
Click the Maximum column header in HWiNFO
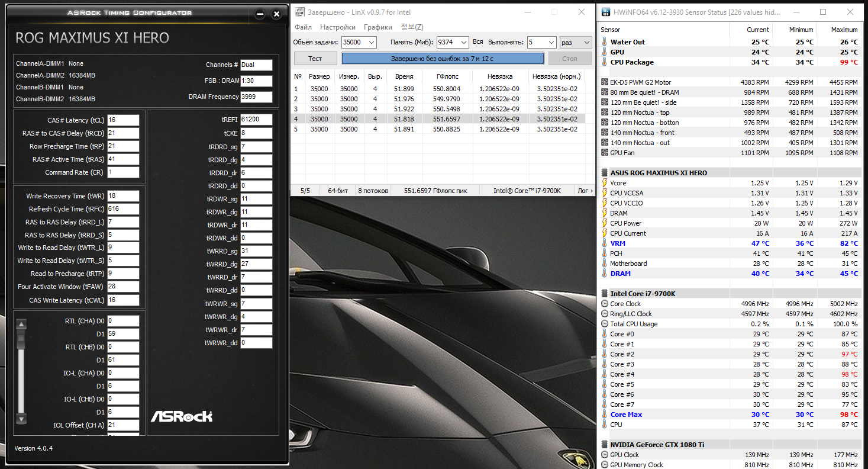click(x=844, y=30)
